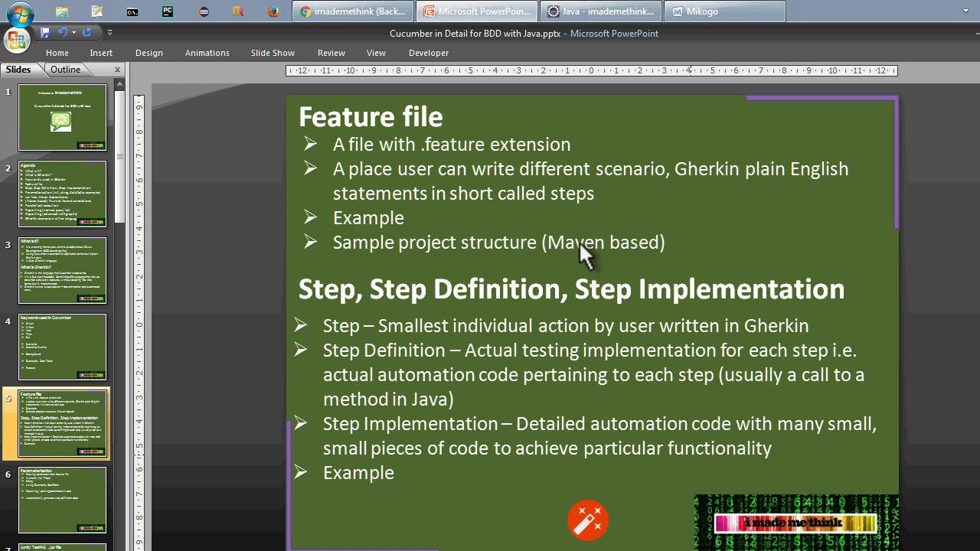Open the Undo history dropdown arrow
980x551 pixels.
pos(73,32)
